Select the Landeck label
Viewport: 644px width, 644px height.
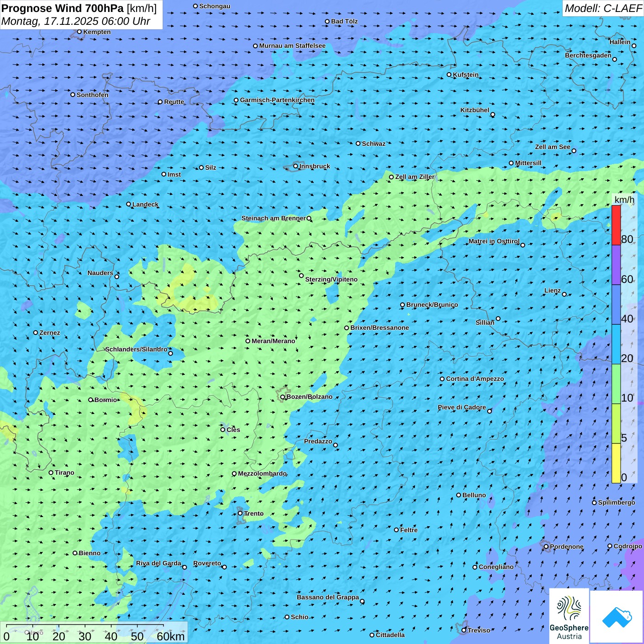pos(145,204)
